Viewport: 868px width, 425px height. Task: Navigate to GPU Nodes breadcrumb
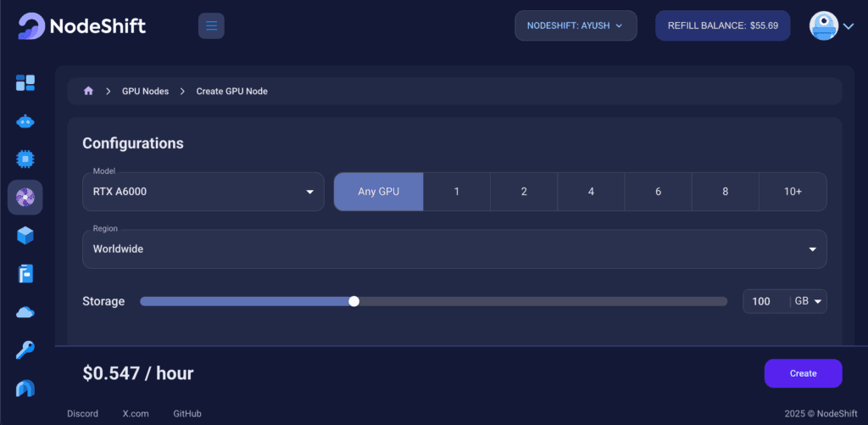(145, 91)
